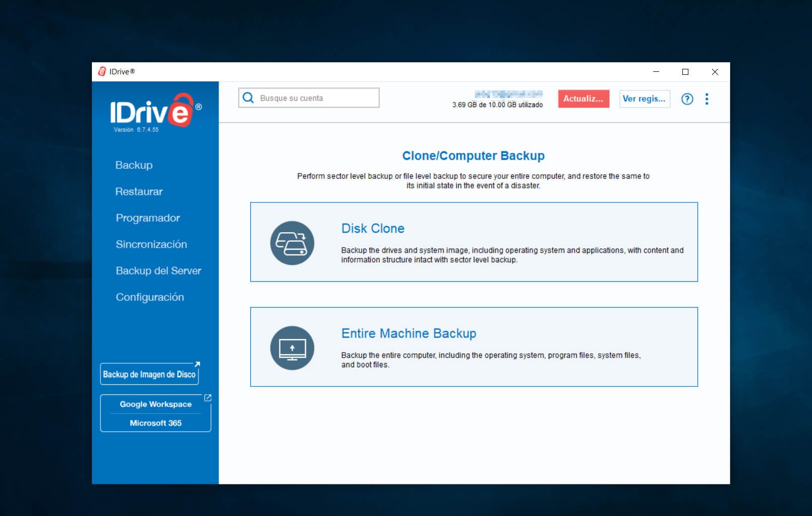Open Programador in the sidebar
The width and height of the screenshot is (812, 516).
pyautogui.click(x=148, y=218)
